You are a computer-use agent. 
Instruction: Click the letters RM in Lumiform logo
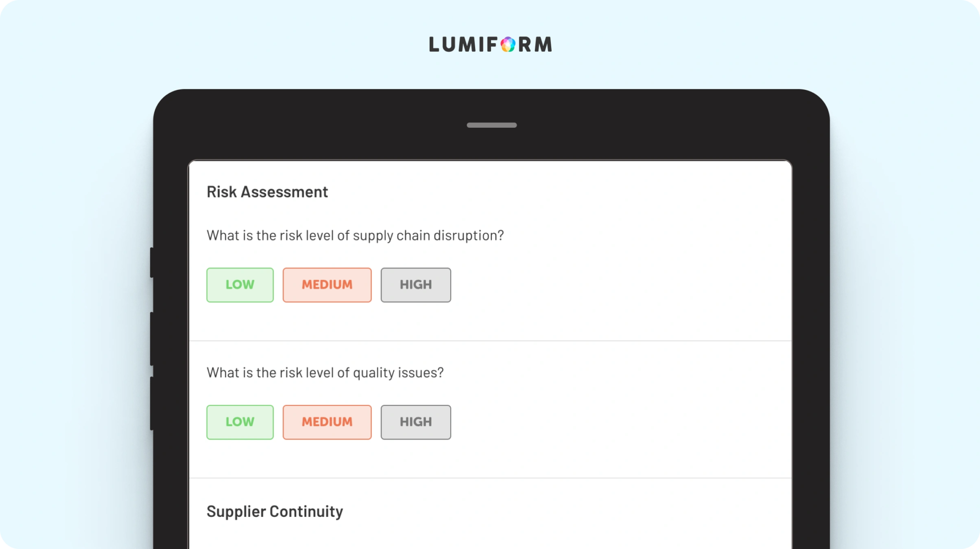coord(535,44)
